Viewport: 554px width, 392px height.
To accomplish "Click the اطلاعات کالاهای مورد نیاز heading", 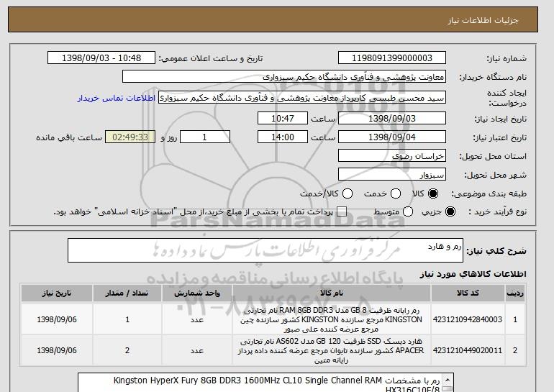I will 473,274.
